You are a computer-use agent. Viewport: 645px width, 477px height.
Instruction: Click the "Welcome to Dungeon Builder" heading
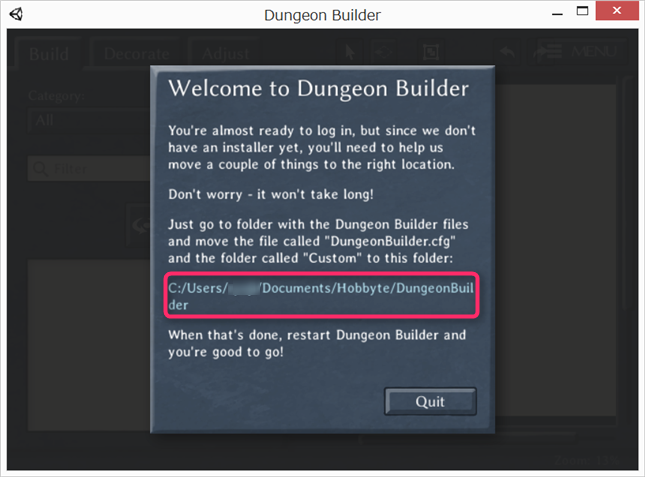tap(319, 88)
